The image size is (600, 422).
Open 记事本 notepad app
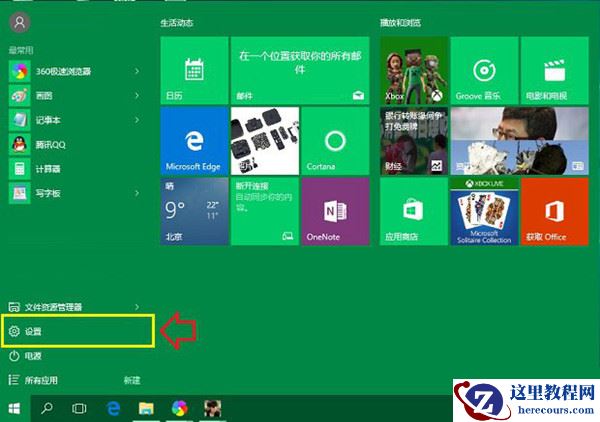coord(75,120)
